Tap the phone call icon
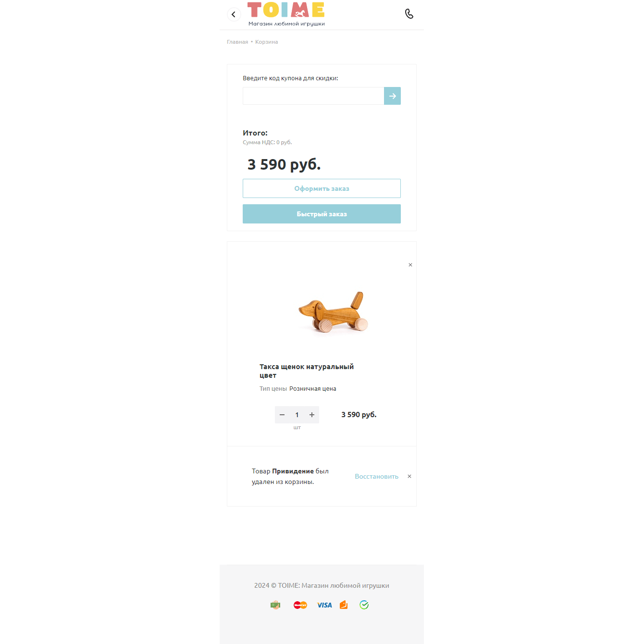The height and width of the screenshot is (644, 644). (409, 14)
